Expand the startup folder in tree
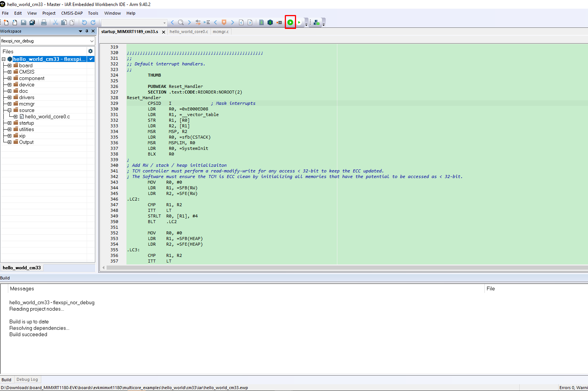Viewport: 588px width, 391px height. tap(9, 123)
